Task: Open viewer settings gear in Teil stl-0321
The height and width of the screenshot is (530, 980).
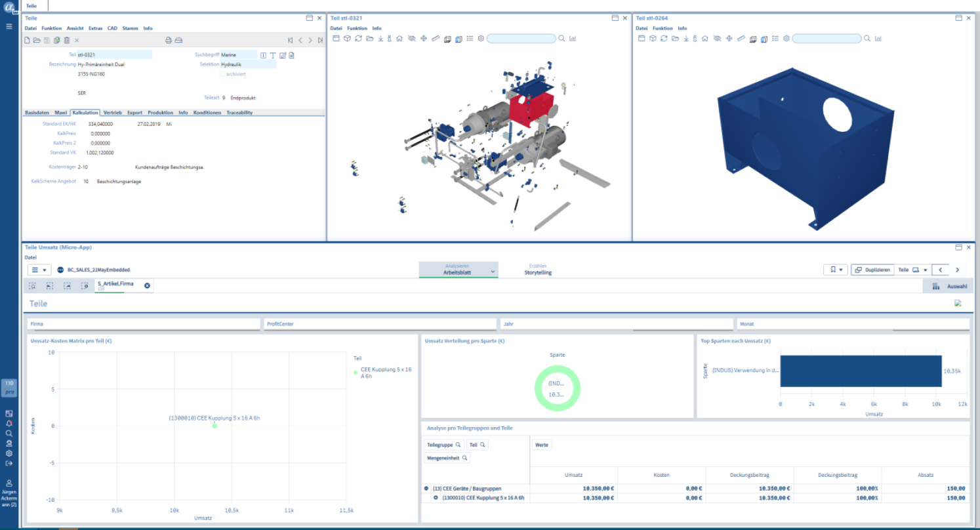Action: point(481,39)
